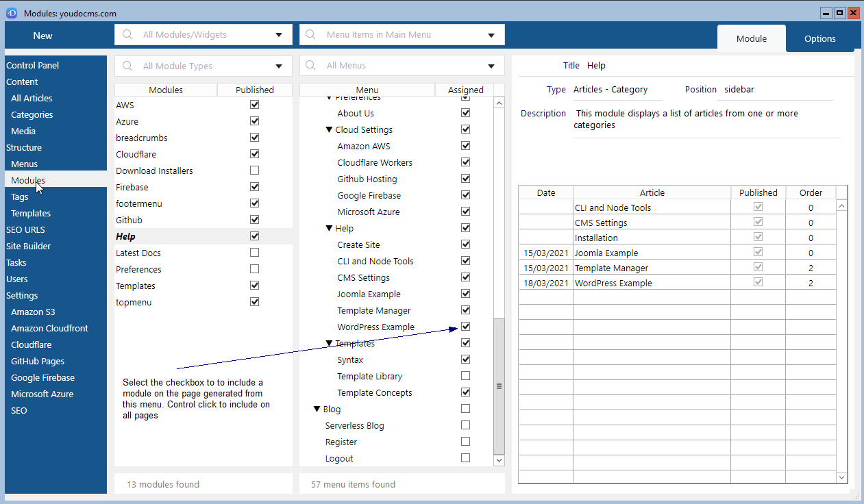Click menu list scroll down arrow

(499, 461)
